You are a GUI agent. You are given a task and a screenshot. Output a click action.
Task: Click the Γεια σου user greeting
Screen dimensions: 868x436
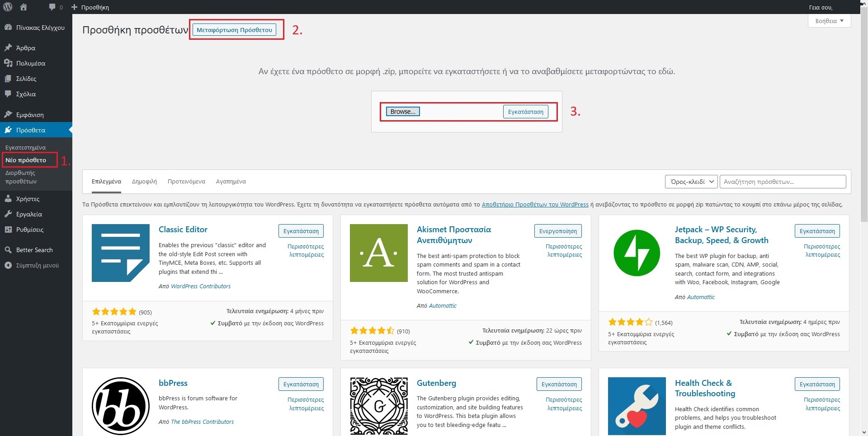821,7
